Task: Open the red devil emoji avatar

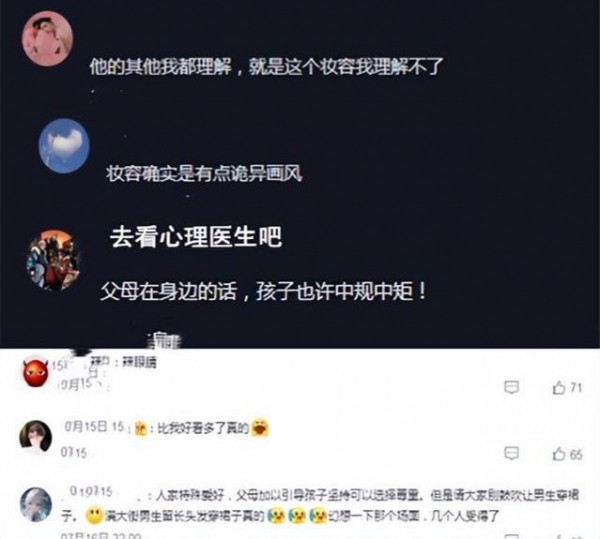Action: (x=36, y=373)
